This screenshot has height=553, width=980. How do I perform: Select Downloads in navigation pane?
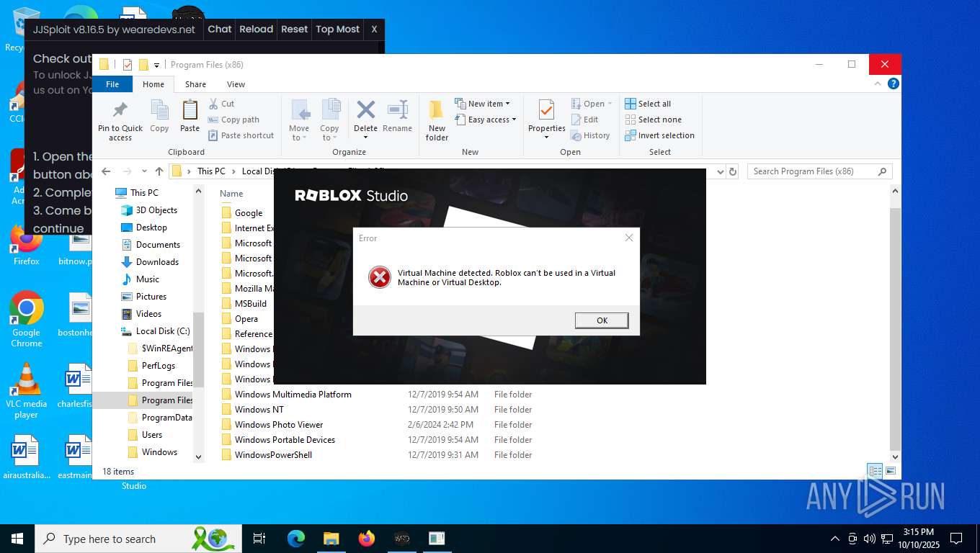pos(157,262)
